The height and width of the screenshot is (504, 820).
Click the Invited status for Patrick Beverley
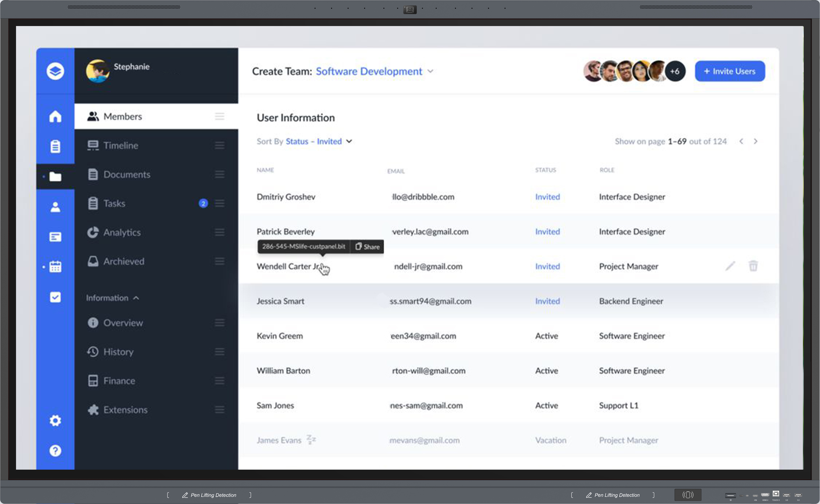(x=547, y=232)
